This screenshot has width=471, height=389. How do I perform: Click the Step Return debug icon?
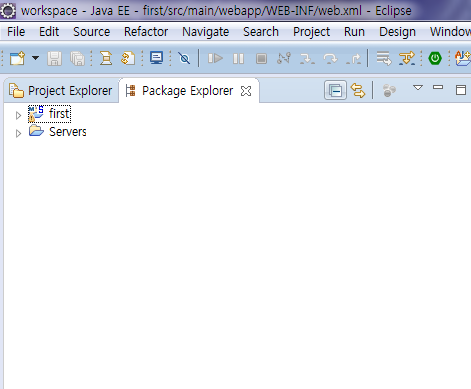click(354, 59)
